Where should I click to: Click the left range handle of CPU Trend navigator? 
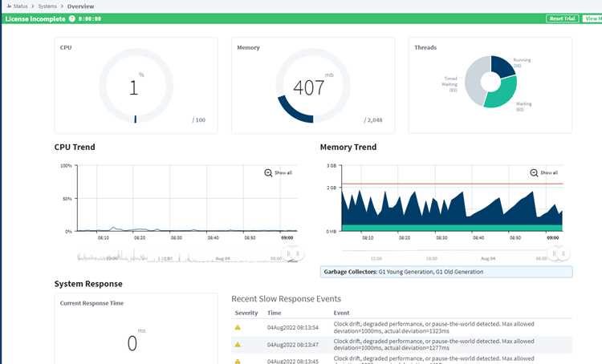[289, 254]
